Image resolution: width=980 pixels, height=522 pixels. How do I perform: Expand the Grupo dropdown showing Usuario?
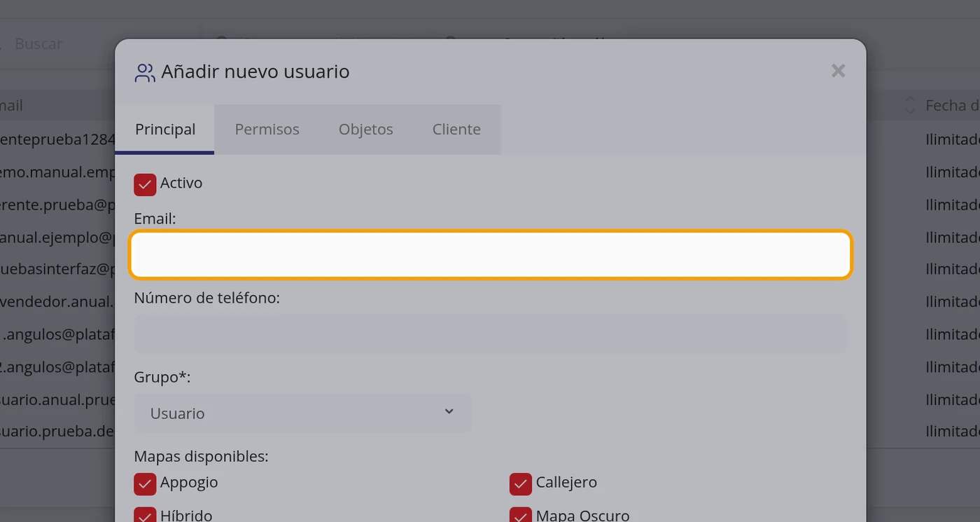click(302, 413)
